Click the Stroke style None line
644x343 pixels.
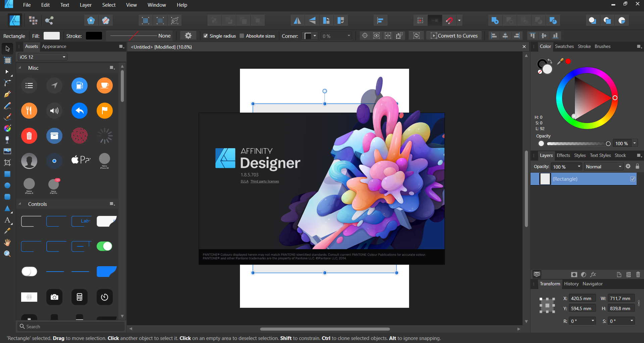tap(140, 36)
